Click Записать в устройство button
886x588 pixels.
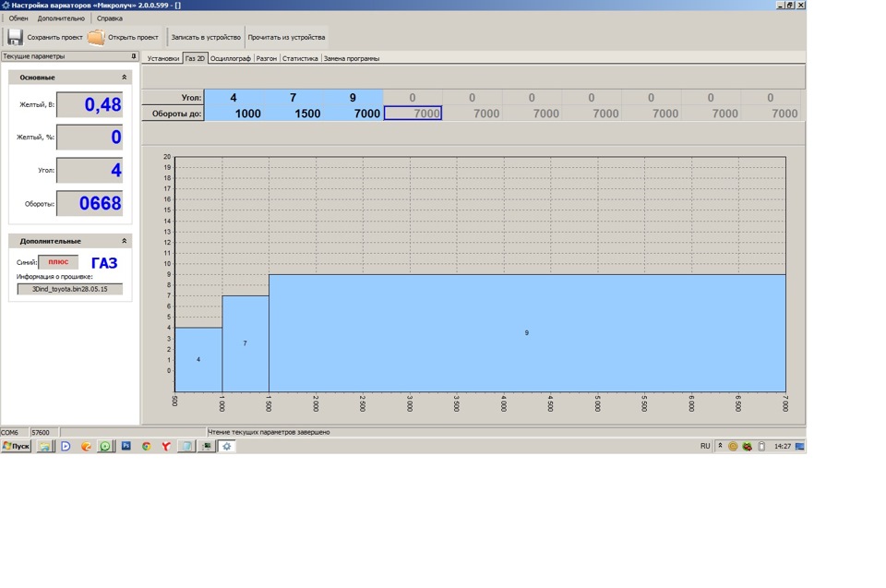click(x=206, y=37)
